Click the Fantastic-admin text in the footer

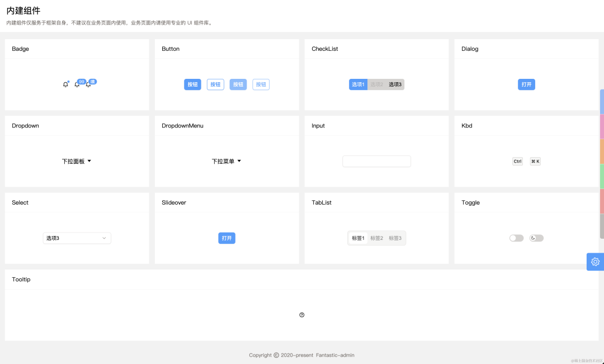(x=335, y=355)
